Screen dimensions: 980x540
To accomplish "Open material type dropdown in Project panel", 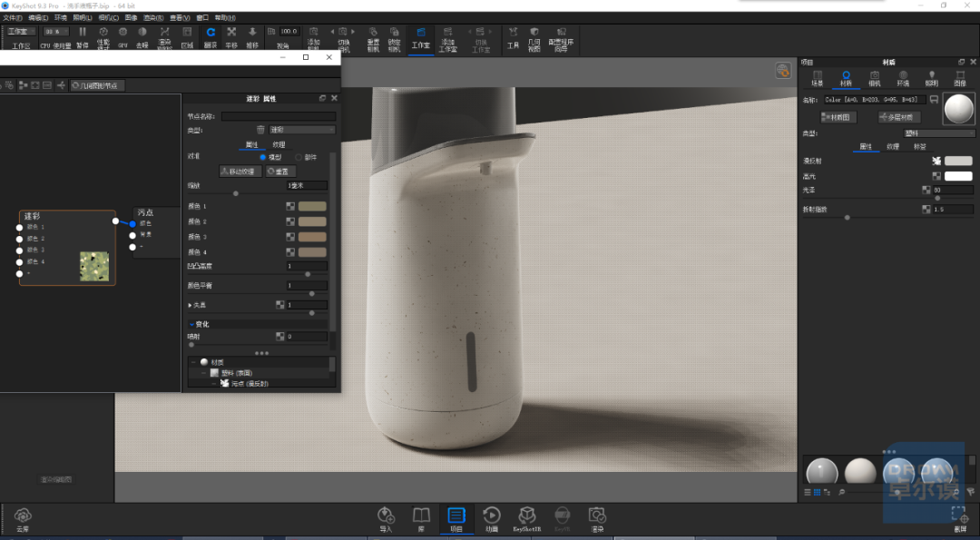I will (939, 133).
